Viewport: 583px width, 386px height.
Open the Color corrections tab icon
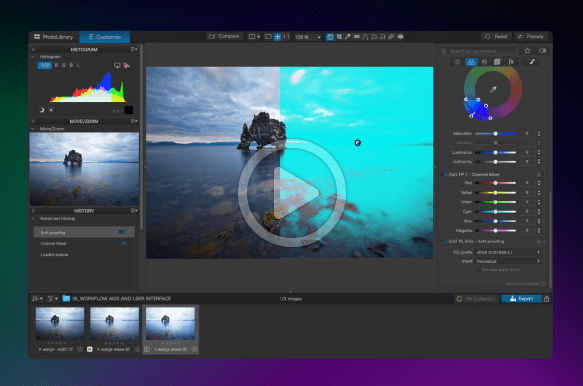(471, 62)
